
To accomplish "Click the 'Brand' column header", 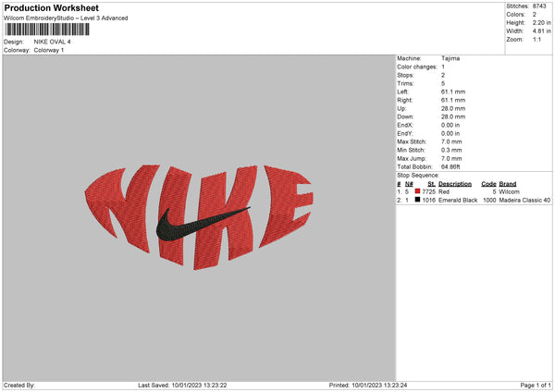I will pos(508,184).
